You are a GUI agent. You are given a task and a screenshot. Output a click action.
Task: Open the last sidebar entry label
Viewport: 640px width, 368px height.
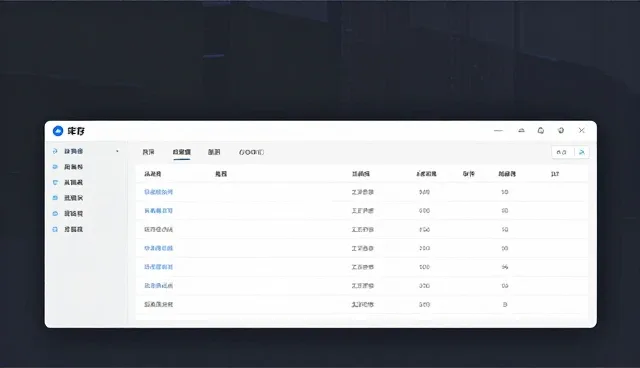tap(73, 229)
